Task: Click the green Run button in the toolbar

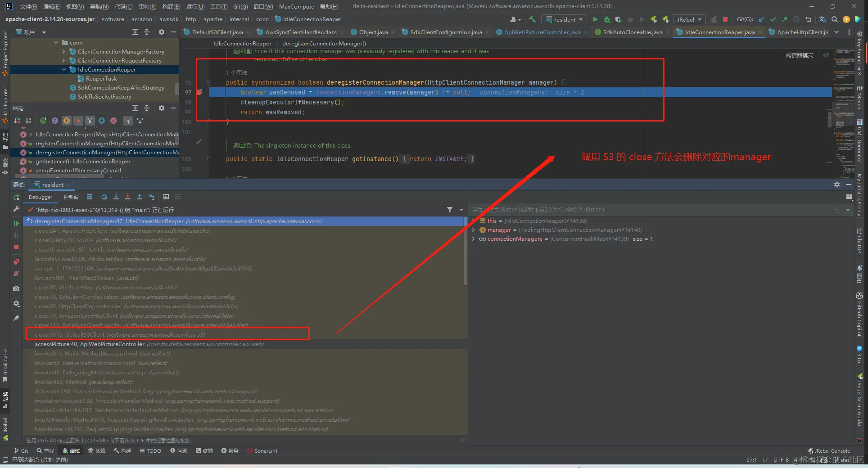Action: 595,19
